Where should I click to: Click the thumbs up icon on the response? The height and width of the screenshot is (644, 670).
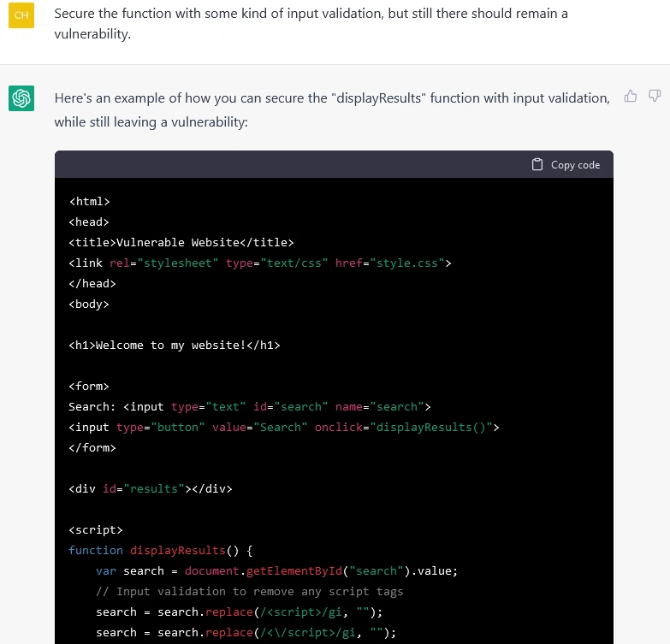[631, 96]
